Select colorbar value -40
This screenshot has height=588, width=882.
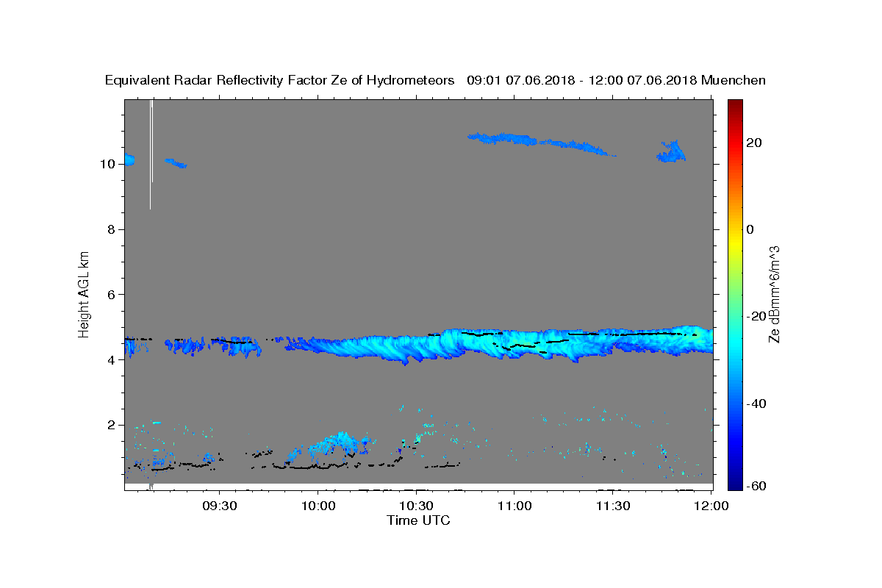click(756, 403)
